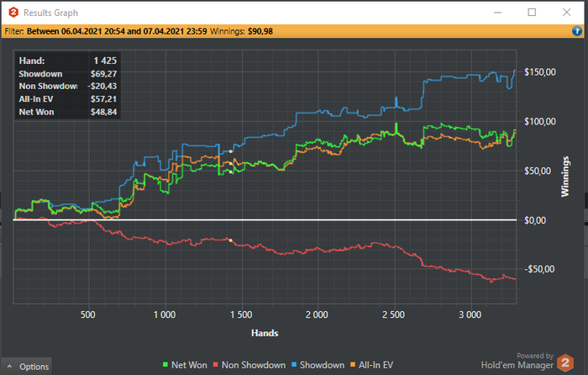Click the 1 000 x-axis label
This screenshot has width=588, height=375.
165,314
